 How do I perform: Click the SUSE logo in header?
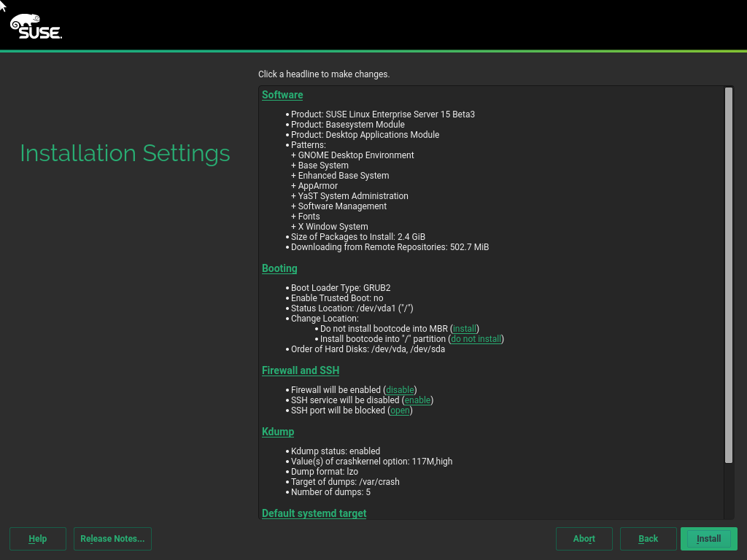pos(36,26)
